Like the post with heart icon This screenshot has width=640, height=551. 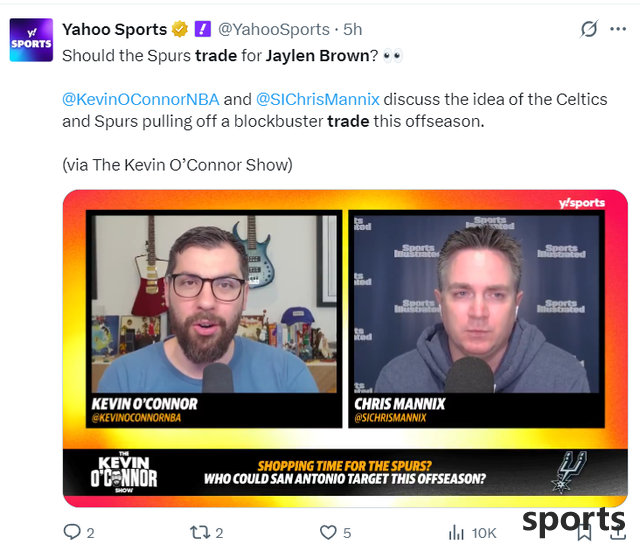pos(328,532)
